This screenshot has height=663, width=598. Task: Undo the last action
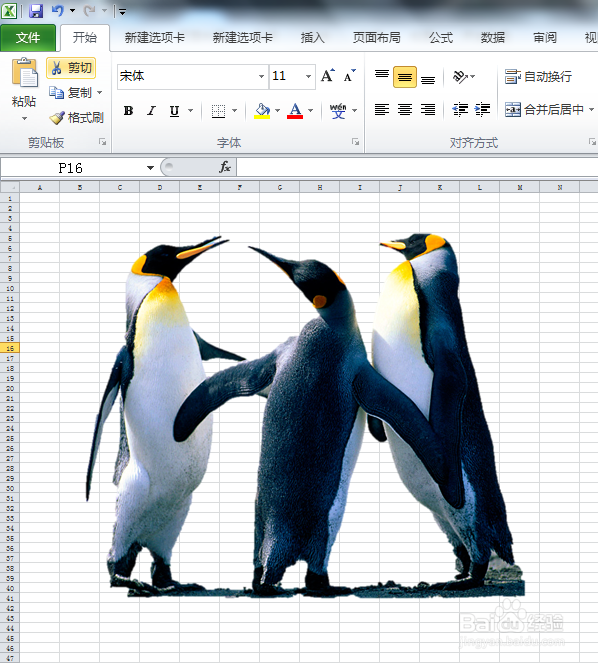[x=57, y=11]
